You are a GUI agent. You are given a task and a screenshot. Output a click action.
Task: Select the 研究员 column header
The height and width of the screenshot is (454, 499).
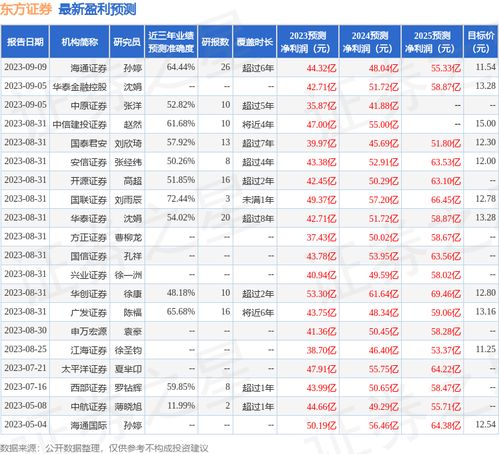(127, 42)
